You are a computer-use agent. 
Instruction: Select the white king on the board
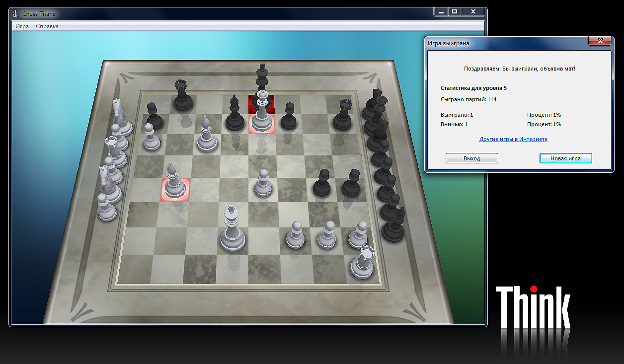(232, 231)
